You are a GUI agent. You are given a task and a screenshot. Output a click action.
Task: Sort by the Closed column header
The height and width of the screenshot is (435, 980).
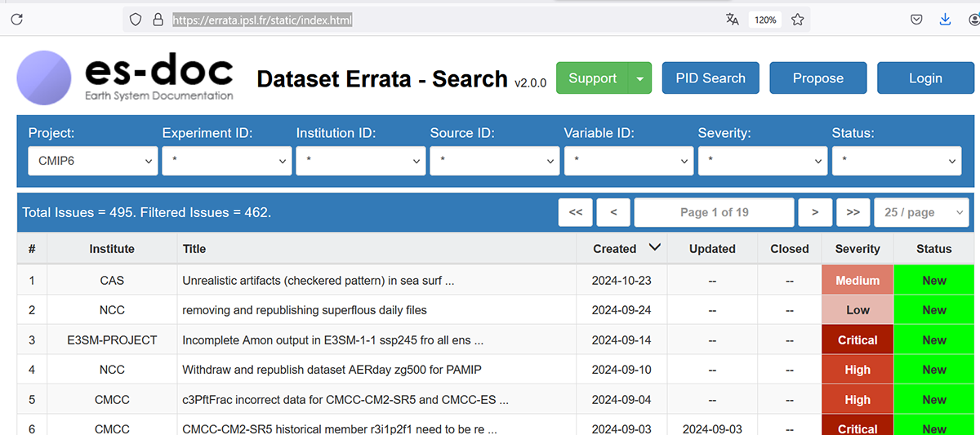coord(790,249)
